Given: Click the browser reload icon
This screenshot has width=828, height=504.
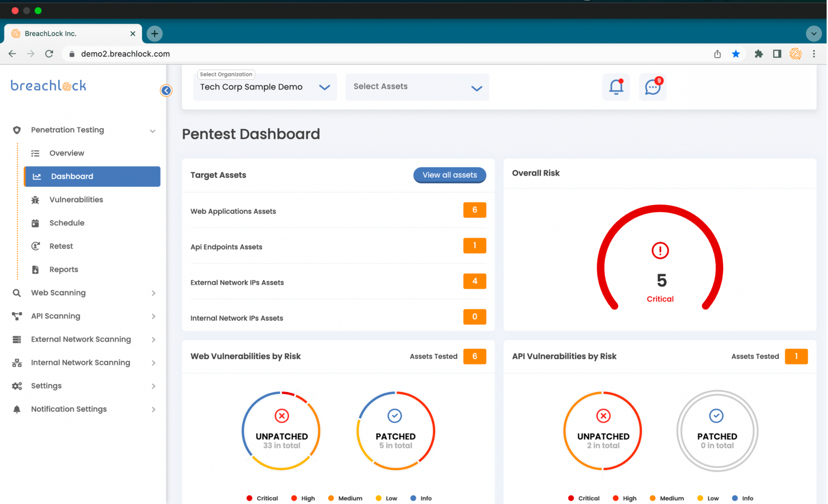Looking at the screenshot, I should 49,54.
